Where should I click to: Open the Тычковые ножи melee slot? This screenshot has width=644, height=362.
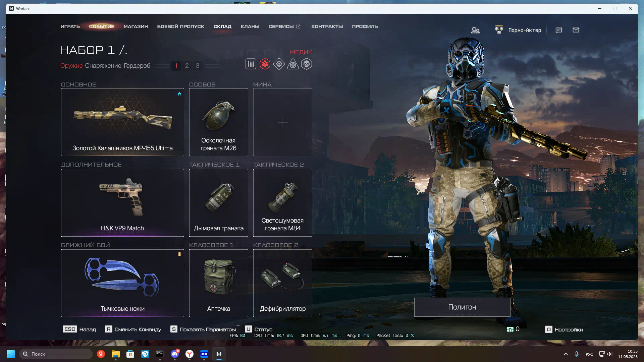tap(122, 283)
